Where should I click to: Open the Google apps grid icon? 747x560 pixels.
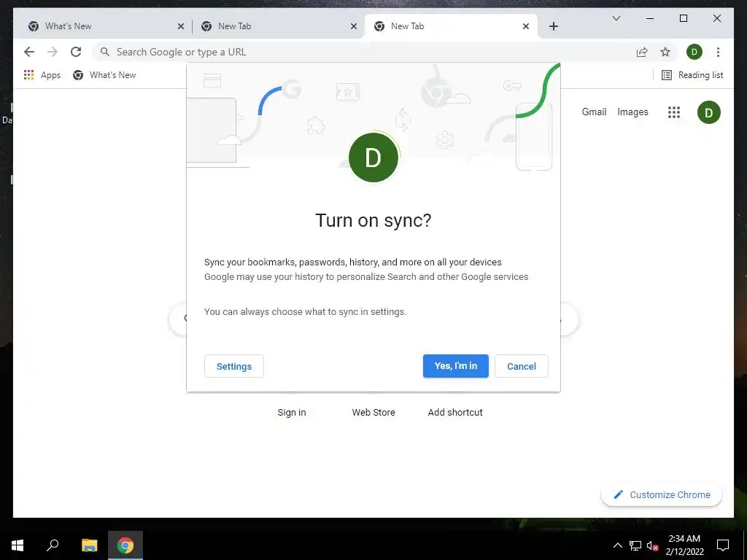(673, 112)
